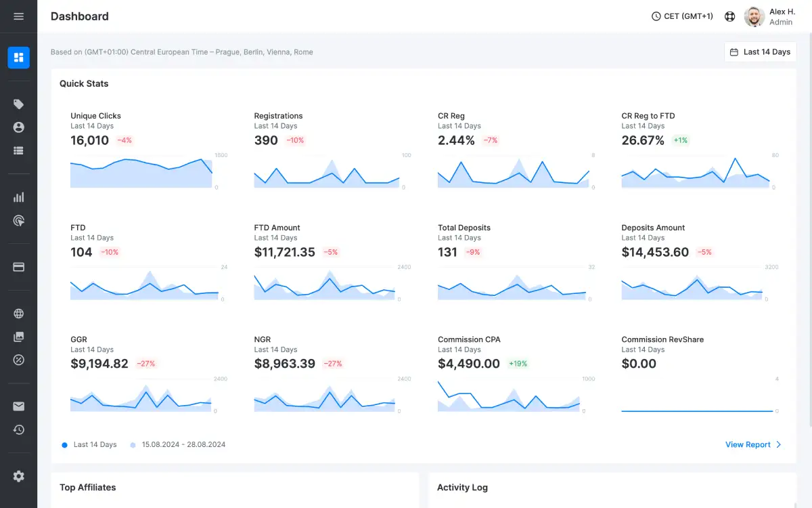Click the Commission CPA value $4,490.00
812x508 pixels.
pyautogui.click(x=469, y=364)
